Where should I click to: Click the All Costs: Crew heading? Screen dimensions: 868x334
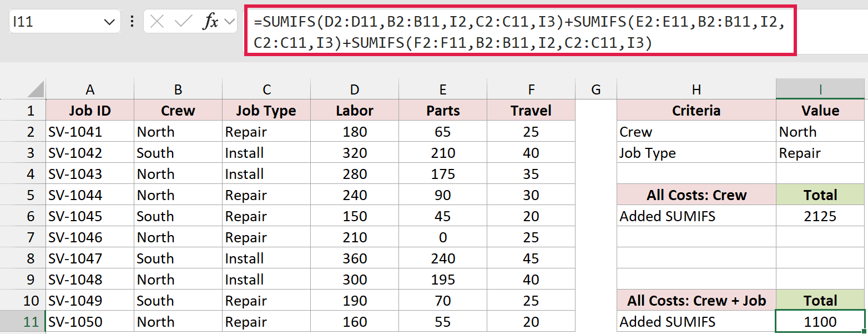[x=697, y=195]
